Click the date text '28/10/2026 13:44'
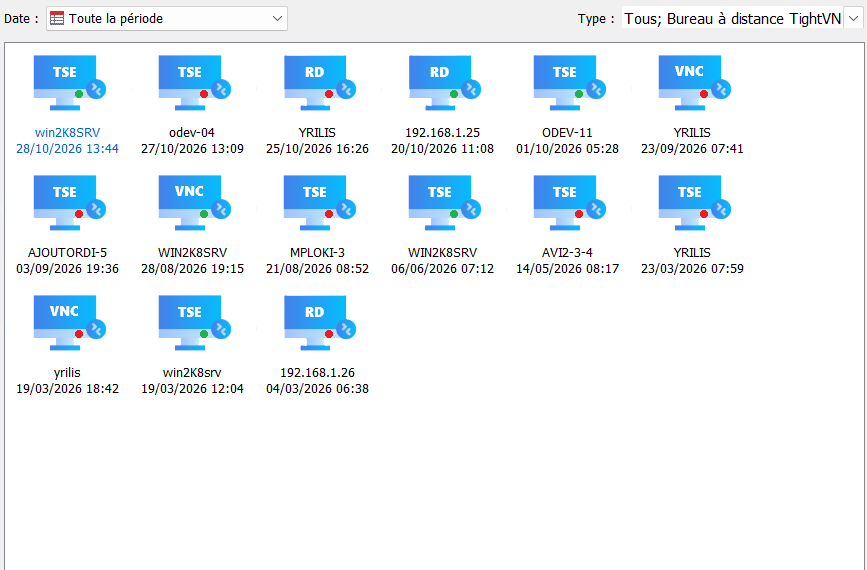The height and width of the screenshot is (570, 867). pos(67,149)
